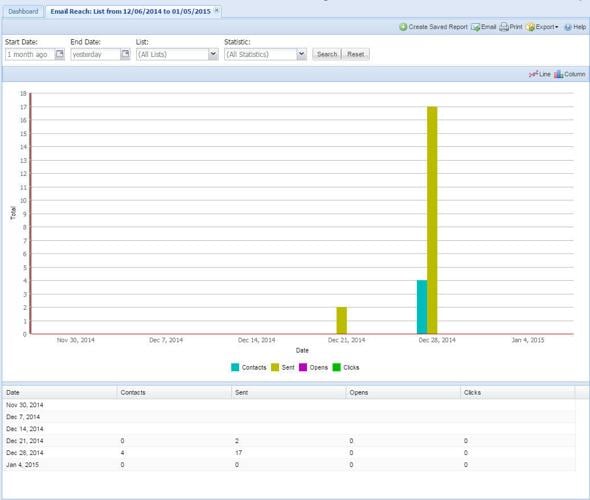The width and height of the screenshot is (590, 500).
Task: Open the End Date calendar picker
Action: pyautogui.click(x=125, y=55)
